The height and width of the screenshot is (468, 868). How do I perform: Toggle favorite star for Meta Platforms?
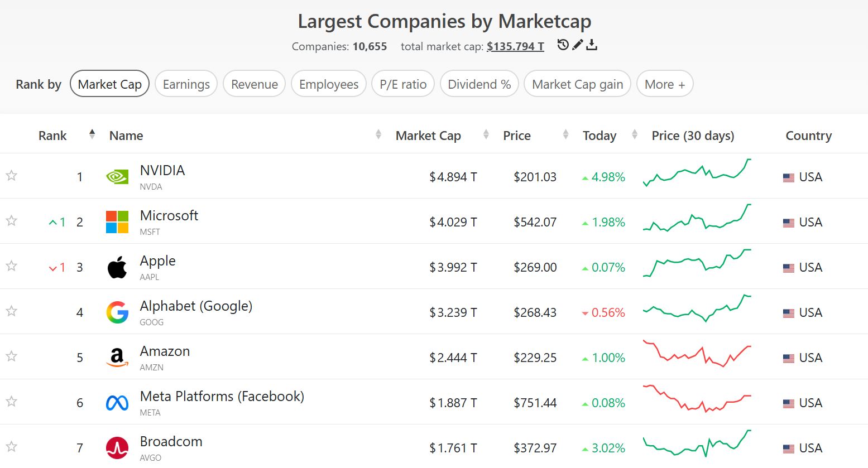tap(11, 402)
